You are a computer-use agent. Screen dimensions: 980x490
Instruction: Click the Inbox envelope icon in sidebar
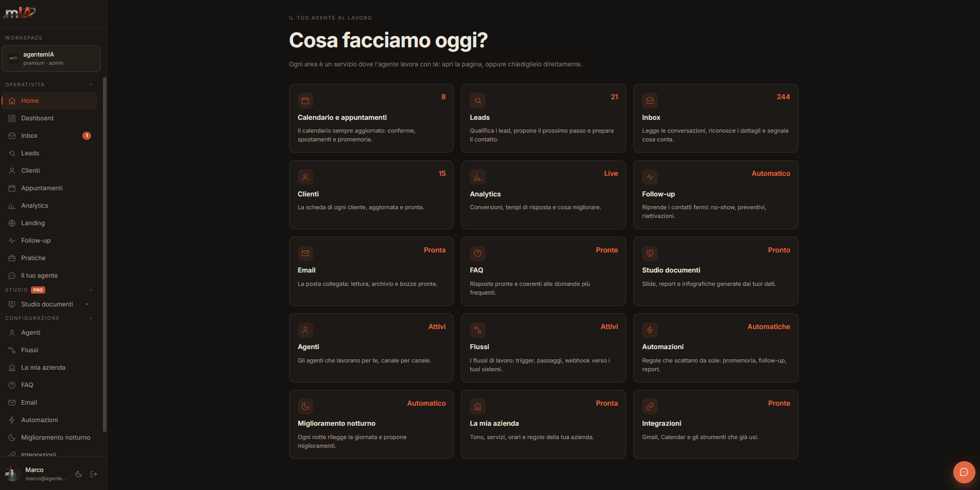click(x=12, y=136)
